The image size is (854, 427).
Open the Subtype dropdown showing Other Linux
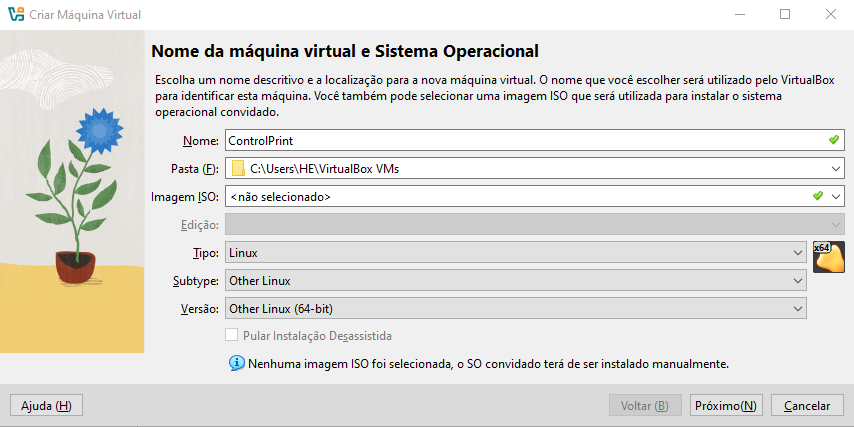pos(797,281)
